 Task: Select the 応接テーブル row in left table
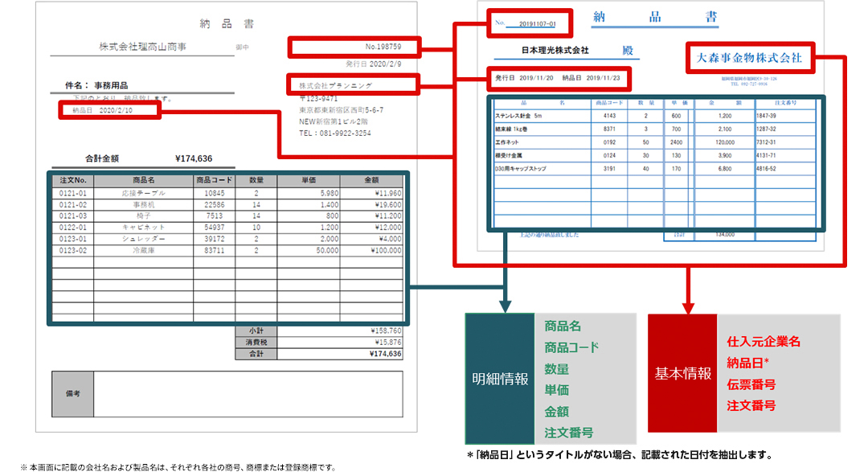[229, 194]
